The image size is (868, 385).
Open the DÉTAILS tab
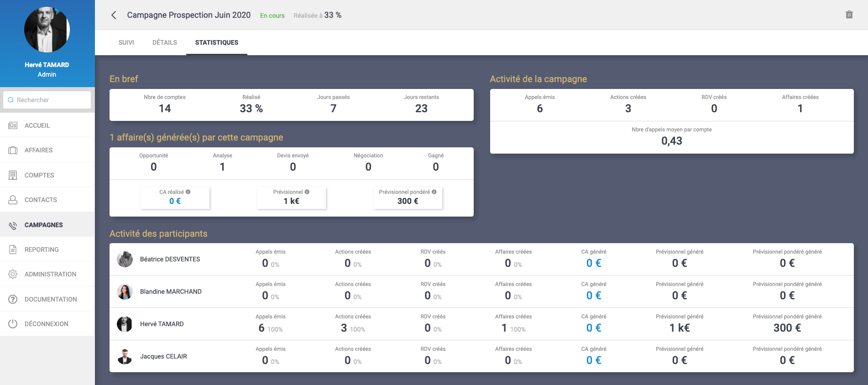(x=164, y=42)
